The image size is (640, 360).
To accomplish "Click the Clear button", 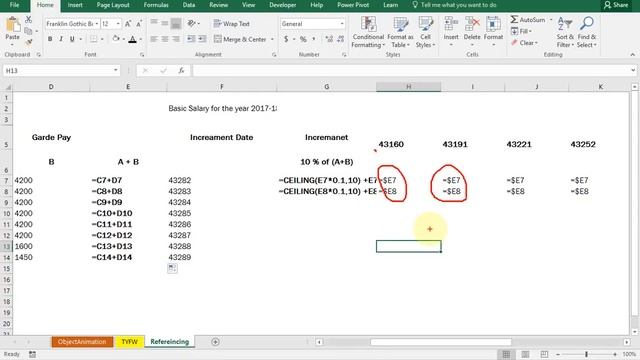I will click(x=524, y=42).
